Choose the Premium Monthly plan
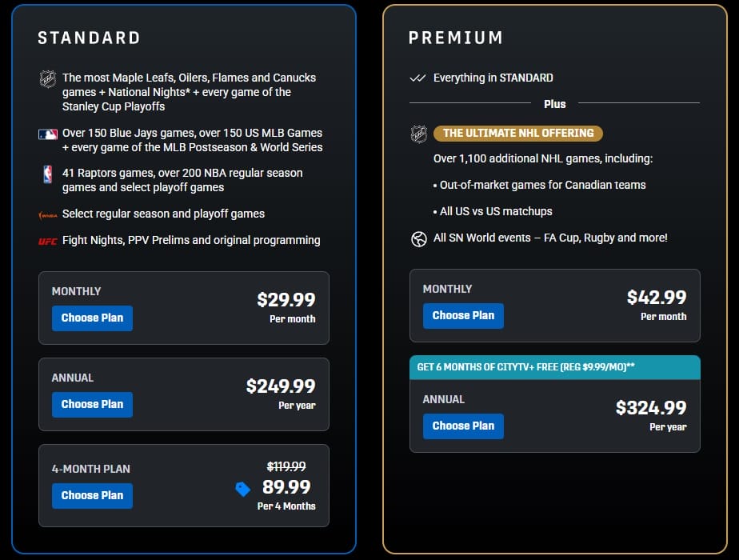The height and width of the screenshot is (560, 739). coord(463,316)
